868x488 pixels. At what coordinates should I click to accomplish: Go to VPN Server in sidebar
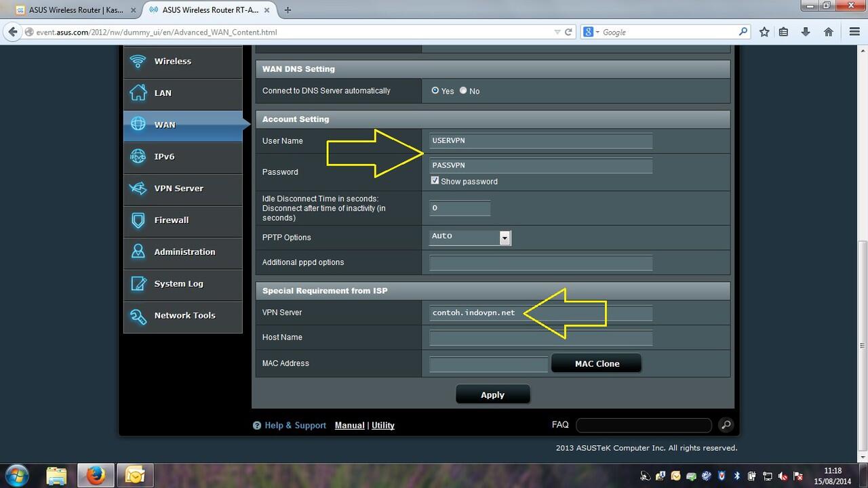(183, 188)
